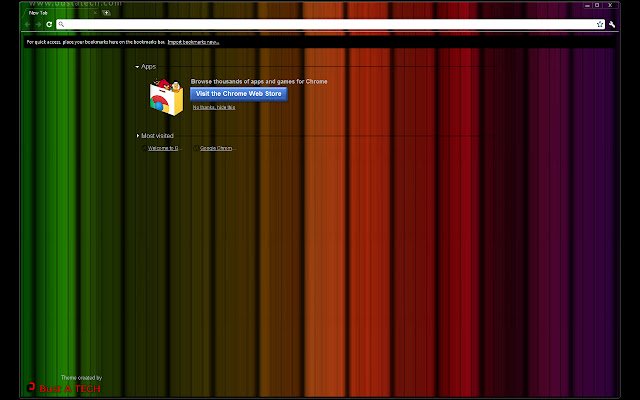Maximize the browser window
Image resolution: width=640 pixels, height=400 pixels.
click(597, 5)
